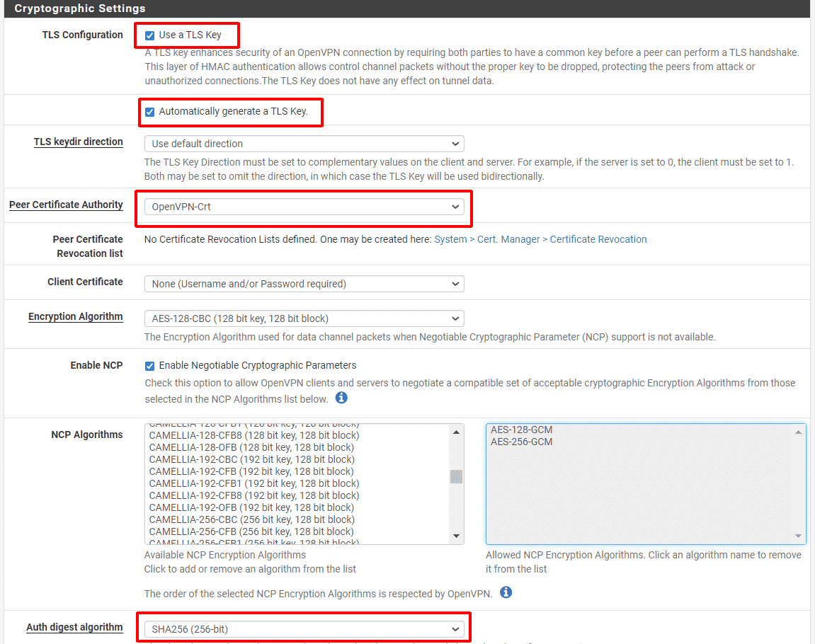Disable Enable Negotiable Cryptographic Parameters checkbox
The image size is (815, 644).
click(149, 366)
